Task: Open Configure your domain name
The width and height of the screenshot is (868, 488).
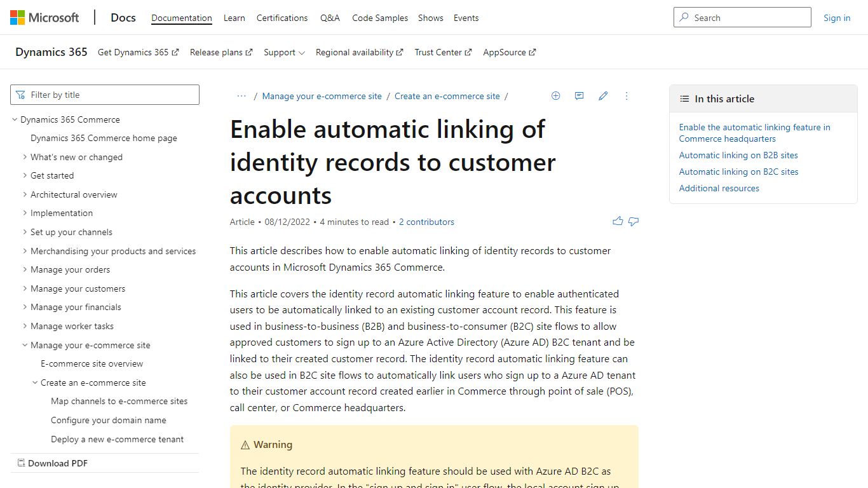Action: point(109,420)
